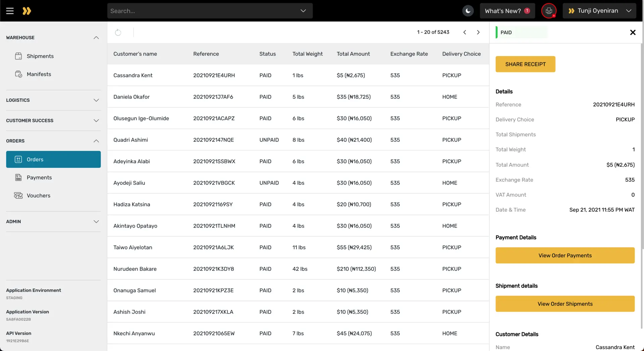Viewport: 644px width, 351px height.
Task: Open Shipments in the sidebar
Action: 53,56
